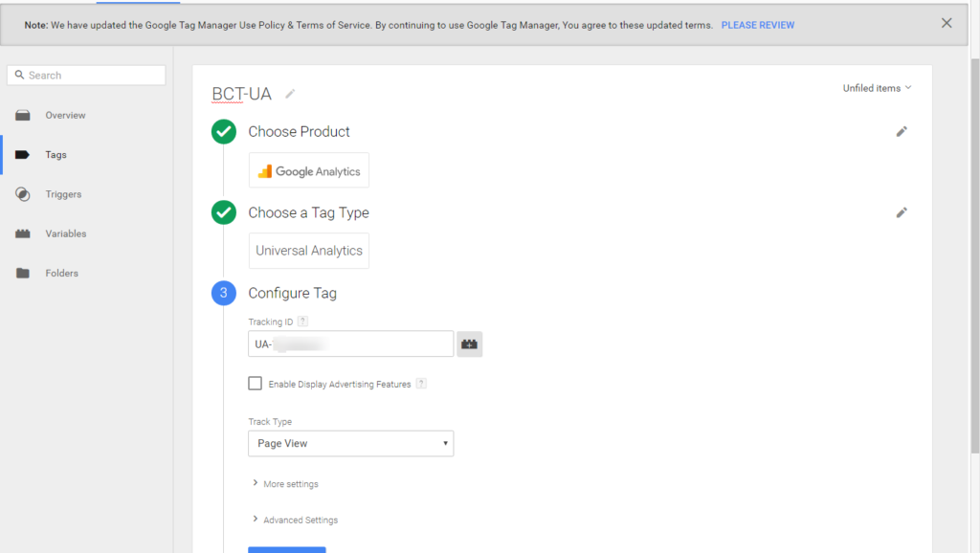The image size is (980, 553).
Task: Select the Tags icon in the sidebar
Action: pyautogui.click(x=23, y=154)
